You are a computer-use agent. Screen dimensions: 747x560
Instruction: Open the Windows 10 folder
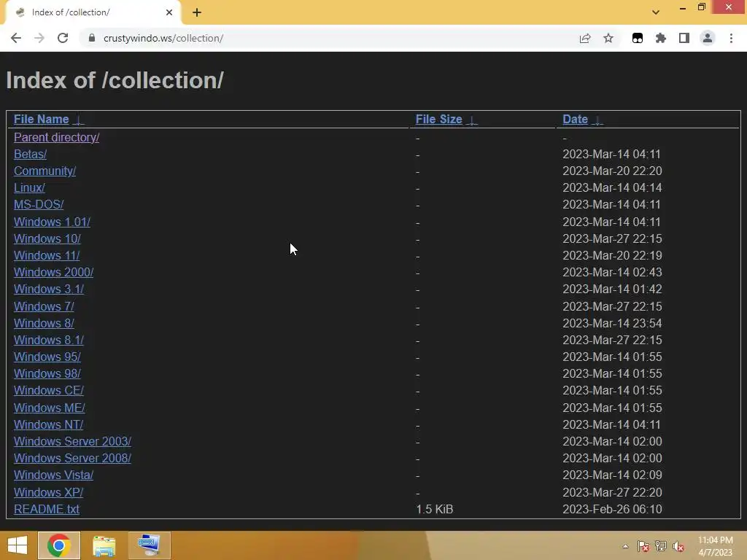[47, 238]
